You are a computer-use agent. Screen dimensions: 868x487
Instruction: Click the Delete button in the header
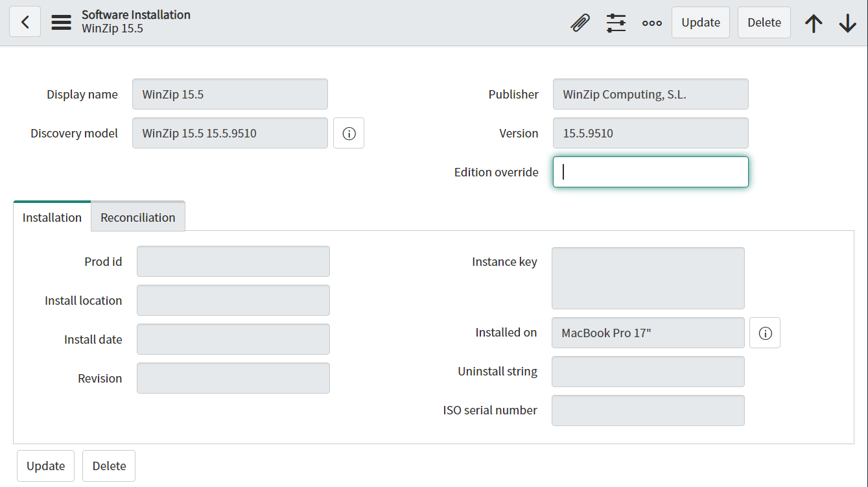point(764,21)
